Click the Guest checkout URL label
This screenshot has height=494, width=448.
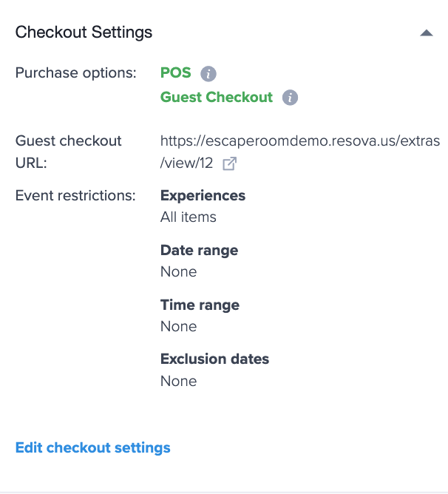pos(68,152)
